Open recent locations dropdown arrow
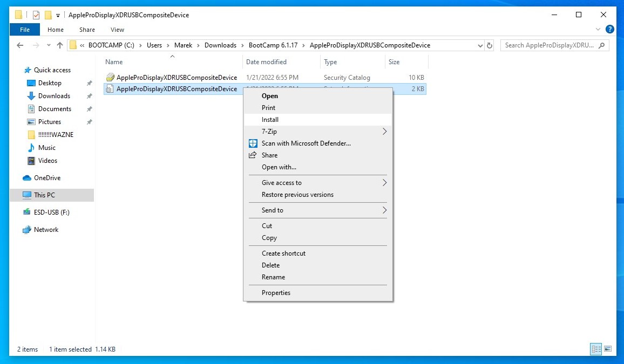The image size is (624, 364). (x=49, y=45)
